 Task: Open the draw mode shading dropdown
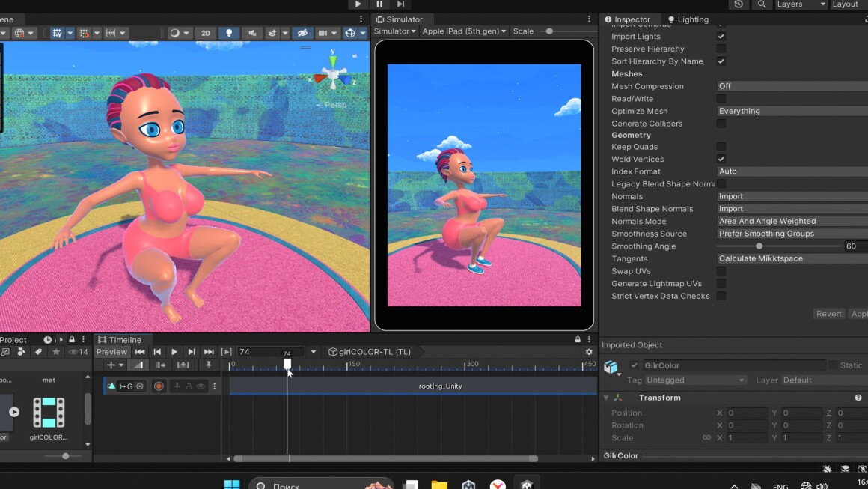(x=179, y=33)
